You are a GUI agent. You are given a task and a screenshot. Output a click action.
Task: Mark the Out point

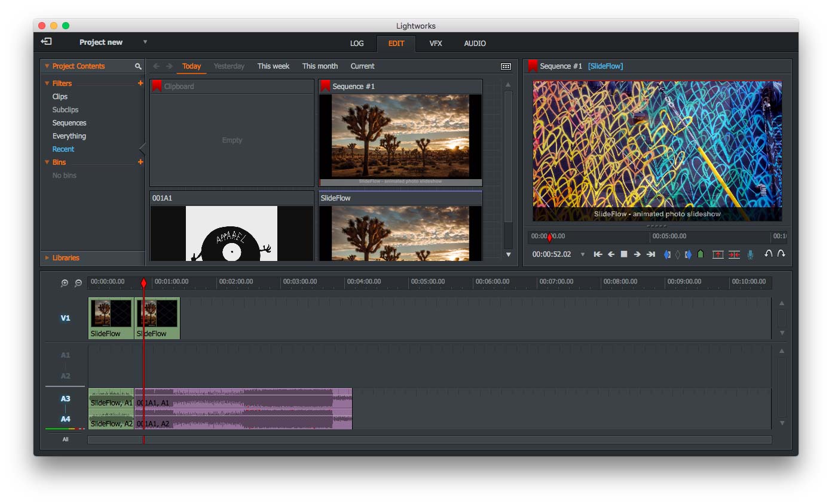(689, 254)
